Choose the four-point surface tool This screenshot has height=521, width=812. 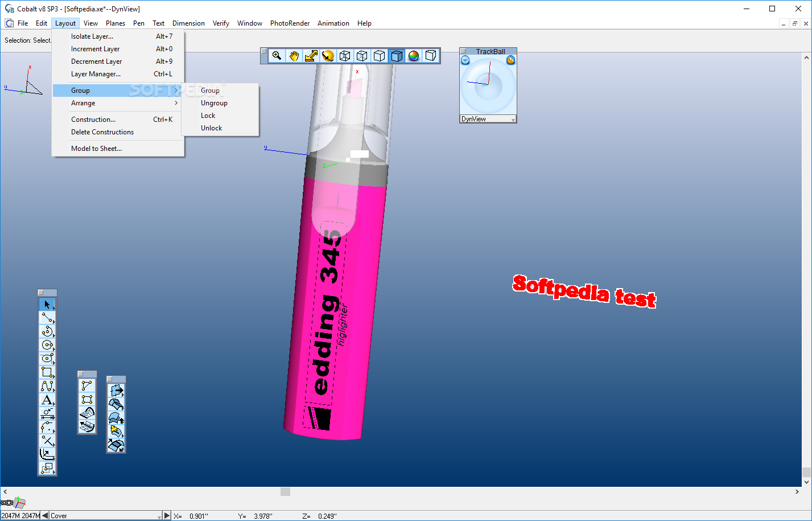tap(87, 399)
